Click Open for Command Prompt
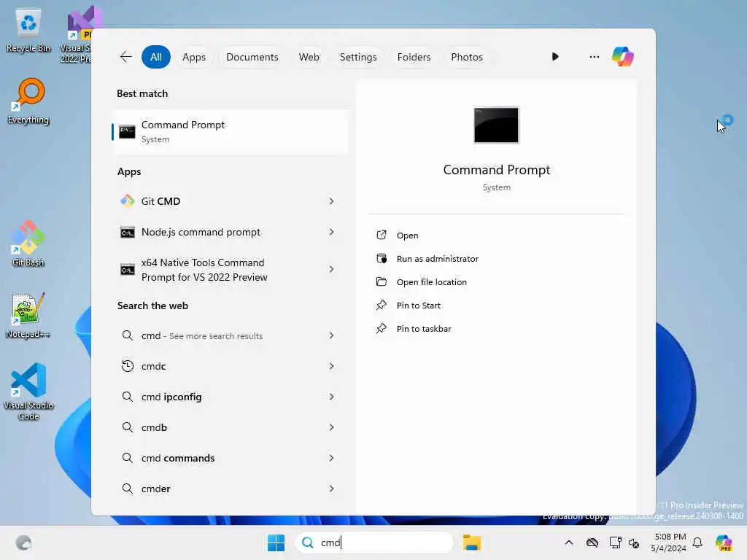The height and width of the screenshot is (560, 747). tap(407, 236)
